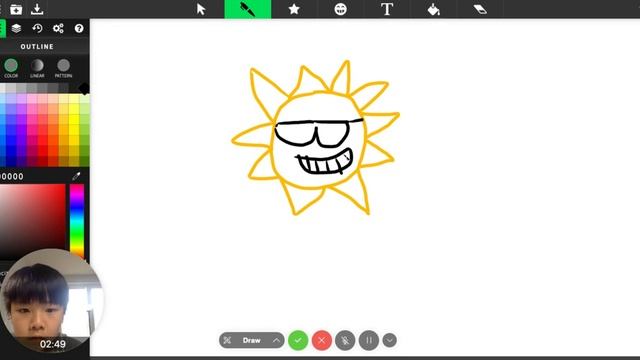Open the history panel tab
Image resolution: width=640 pixels, height=360 pixels.
click(x=37, y=28)
